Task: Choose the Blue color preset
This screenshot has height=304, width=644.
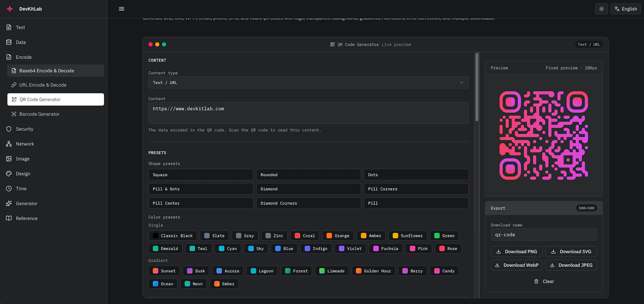Action: [284, 248]
